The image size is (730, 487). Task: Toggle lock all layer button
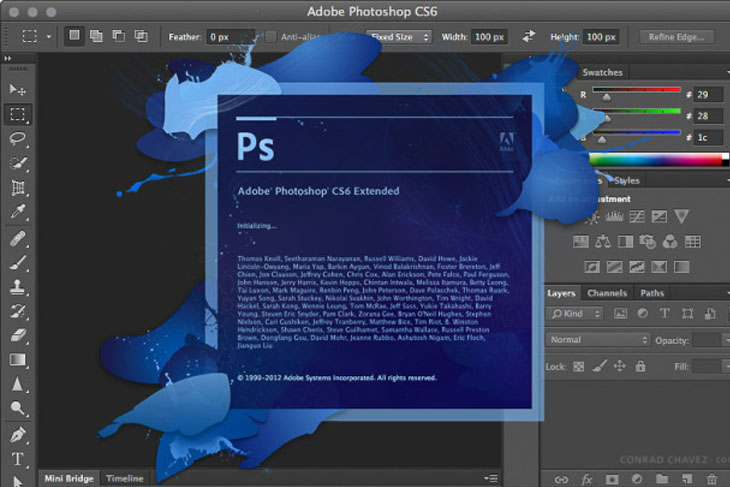(641, 366)
